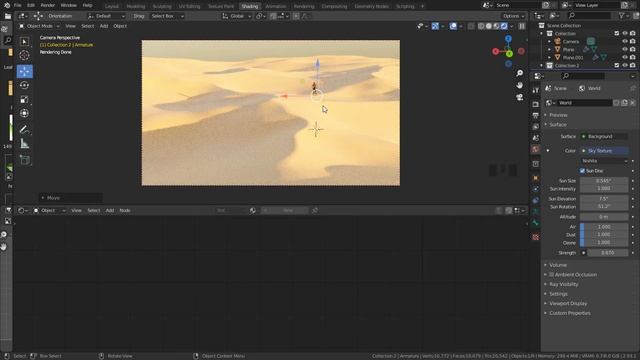640x360 pixels.
Task: Click the Scene pin in properties breadcrumb
Action: coord(633,88)
